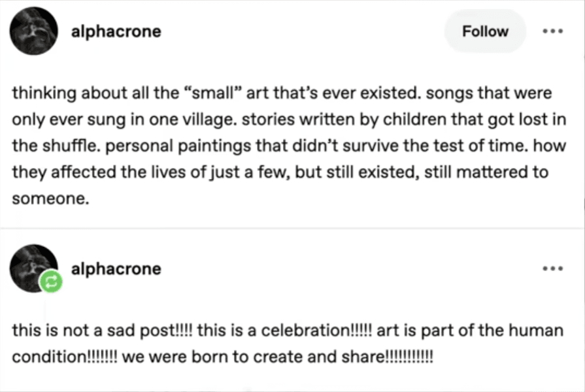Click the words "the shuffle."
The width and height of the screenshot is (585, 392).
point(42,146)
